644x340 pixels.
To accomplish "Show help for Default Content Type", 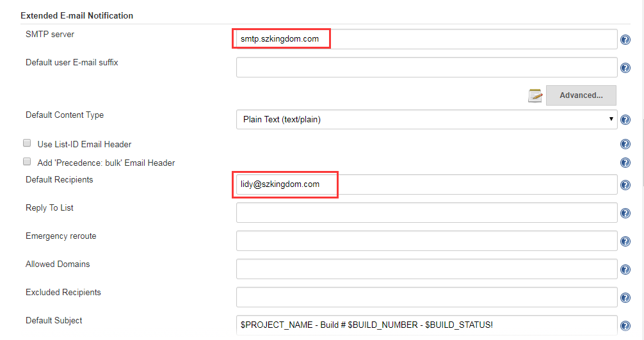I will point(625,120).
